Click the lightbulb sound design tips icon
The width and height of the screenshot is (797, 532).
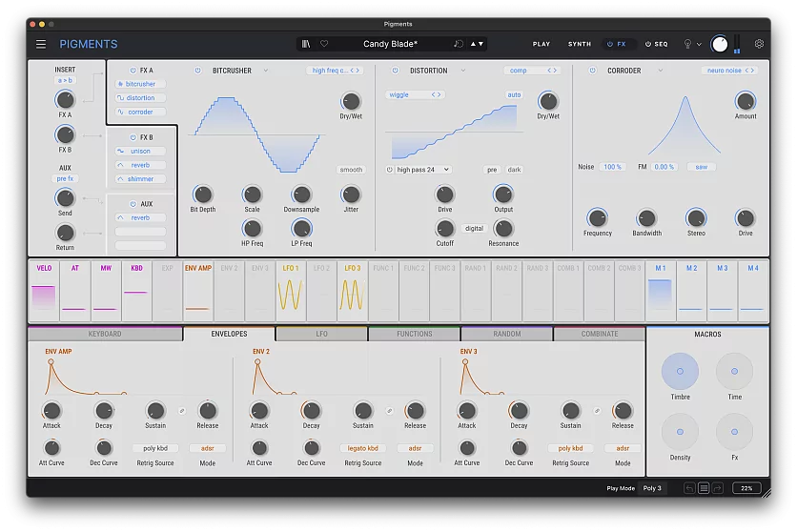point(687,44)
